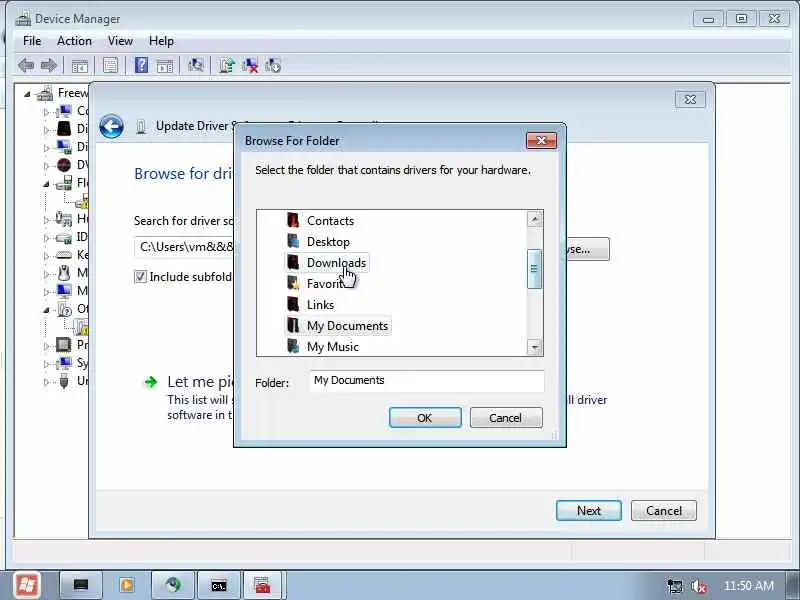Open the View menu
800x600 pixels.
tap(120, 41)
